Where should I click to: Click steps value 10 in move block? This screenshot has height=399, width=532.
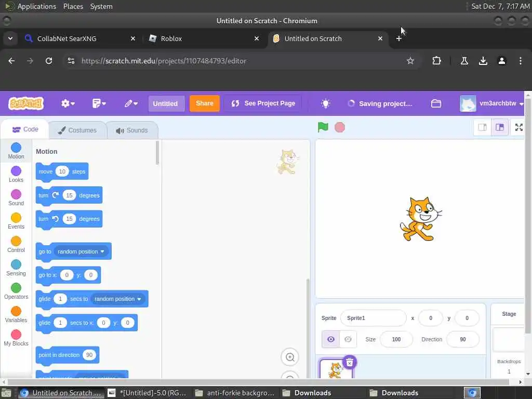[62, 171]
